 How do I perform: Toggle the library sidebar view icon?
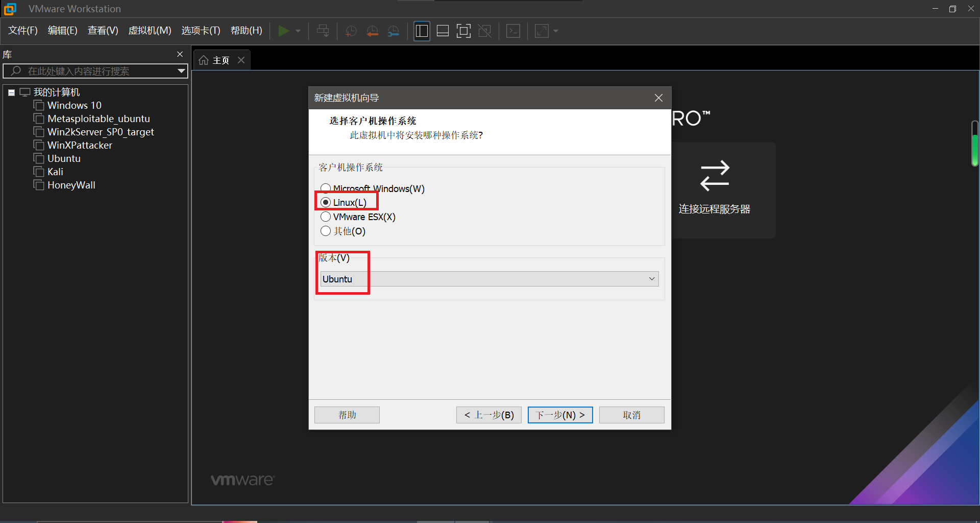point(422,31)
